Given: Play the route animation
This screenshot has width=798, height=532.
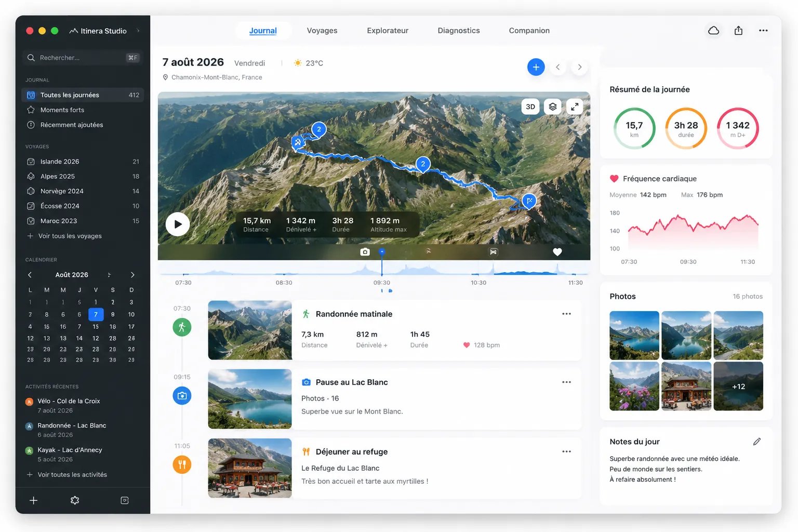Looking at the screenshot, I should [178, 224].
